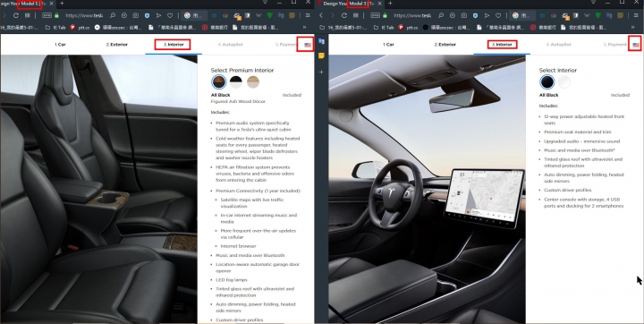This screenshot has width=644, height=324.
Task: Open translate icon in Model 3 window sidebar
Action: point(321,41)
